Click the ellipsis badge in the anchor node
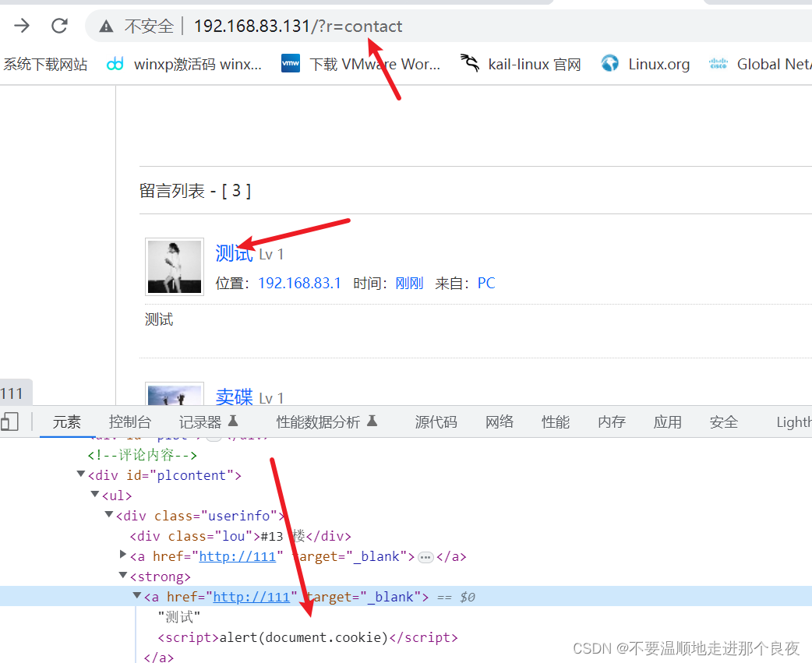 click(x=425, y=557)
